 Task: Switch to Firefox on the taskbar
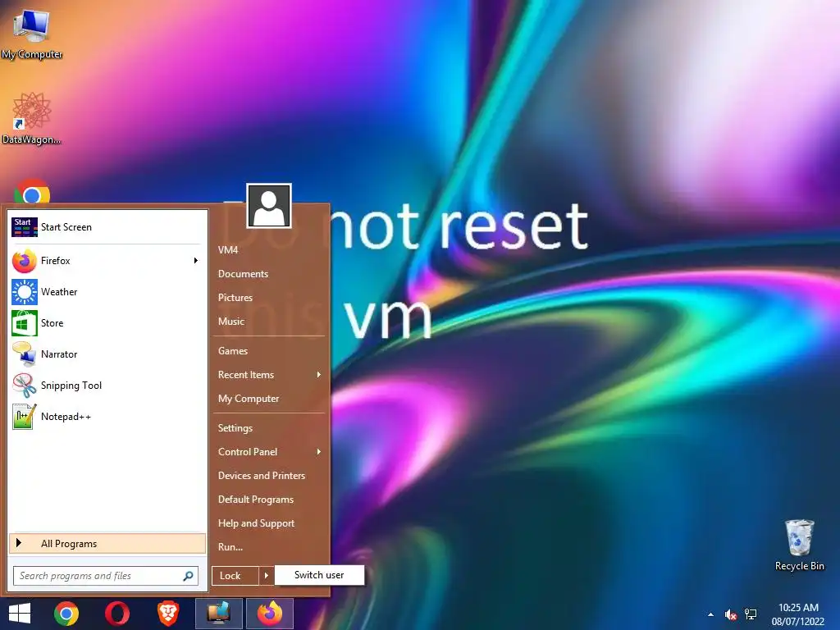click(269, 614)
